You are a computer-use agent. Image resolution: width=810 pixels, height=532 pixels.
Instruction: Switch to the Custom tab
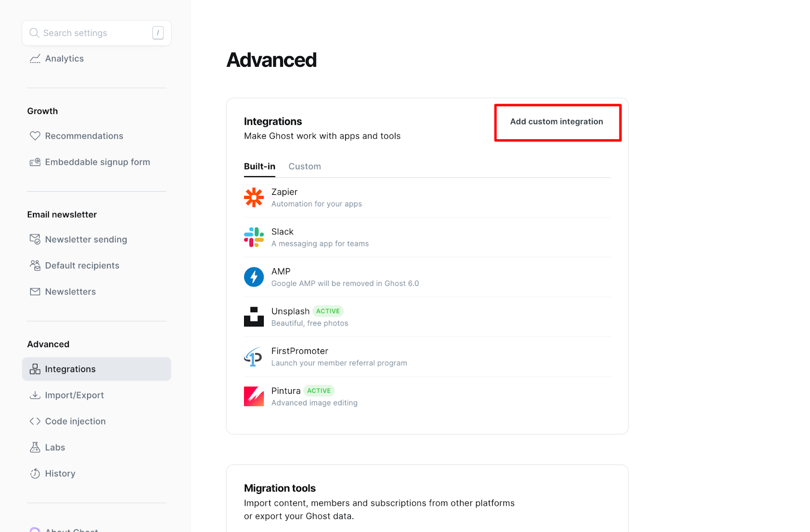[x=305, y=166]
